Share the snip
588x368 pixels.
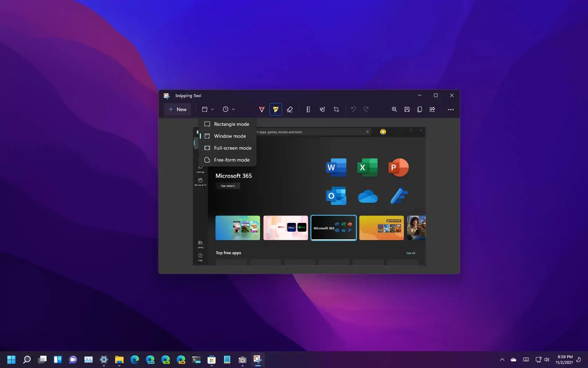click(432, 109)
